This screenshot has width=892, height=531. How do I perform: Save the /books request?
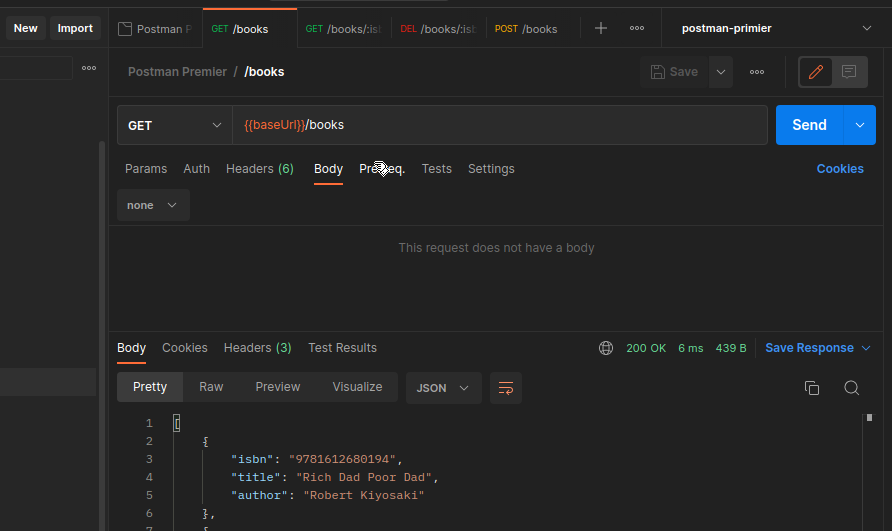pos(674,72)
